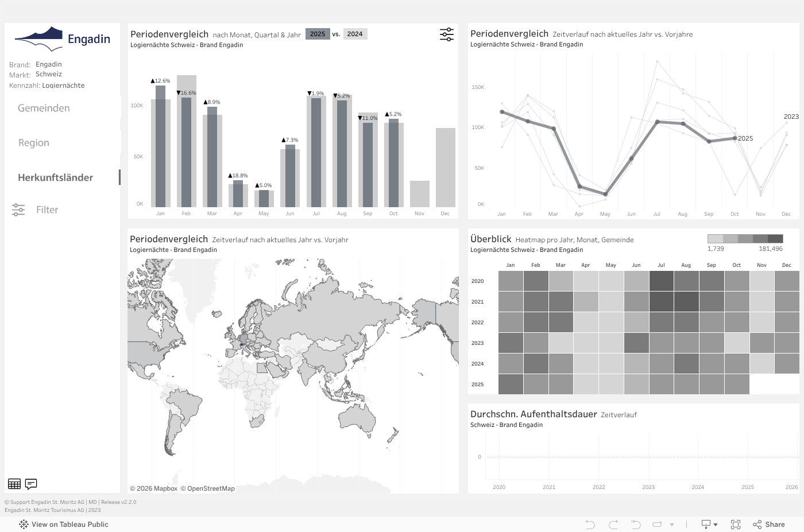Open the Gemeinden navigation item
Screen dimensions: 804x532
coord(44,108)
